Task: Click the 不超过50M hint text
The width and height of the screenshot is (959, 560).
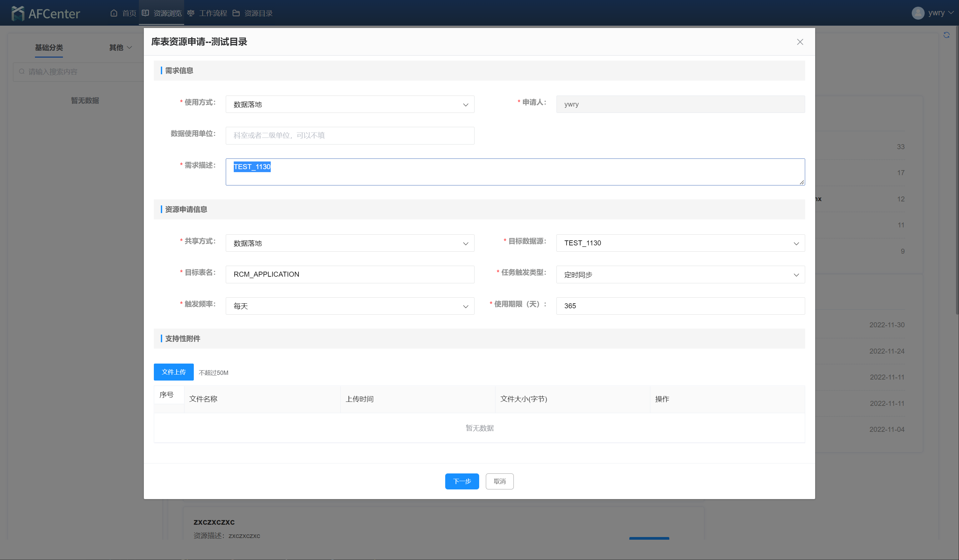Action: (x=213, y=373)
